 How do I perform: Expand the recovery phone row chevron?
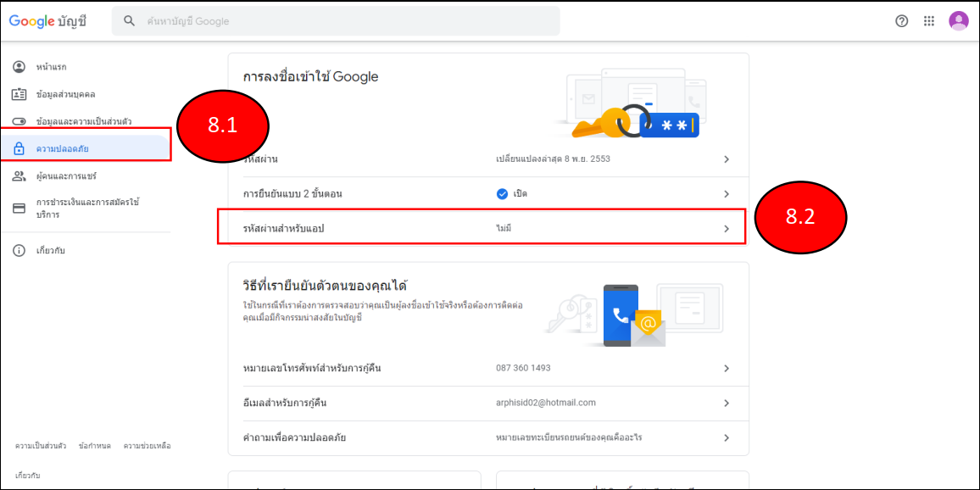[727, 368]
